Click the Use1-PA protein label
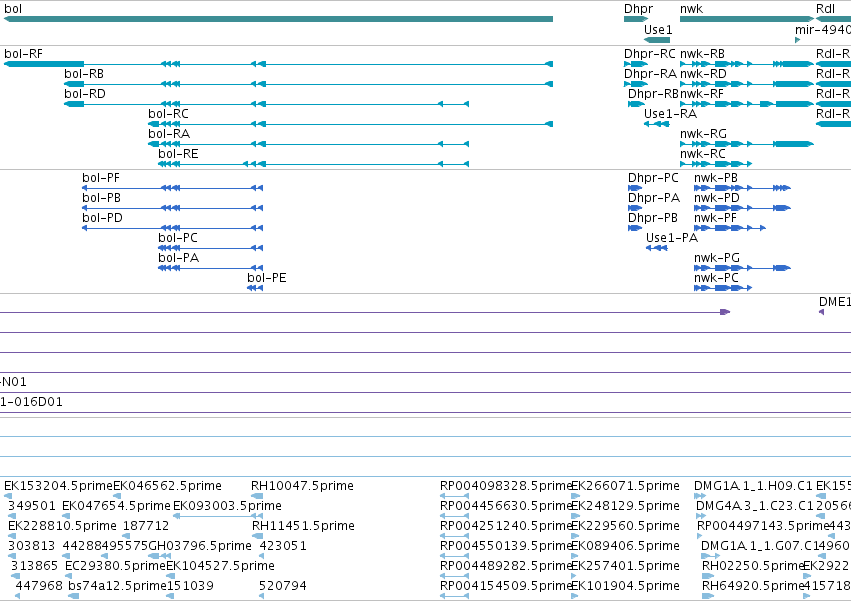 (672, 238)
